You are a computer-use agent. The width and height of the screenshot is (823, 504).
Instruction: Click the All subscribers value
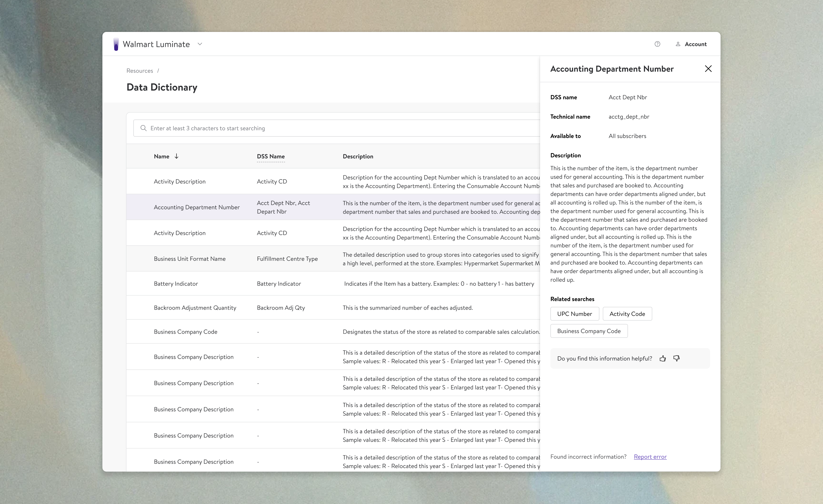point(627,136)
